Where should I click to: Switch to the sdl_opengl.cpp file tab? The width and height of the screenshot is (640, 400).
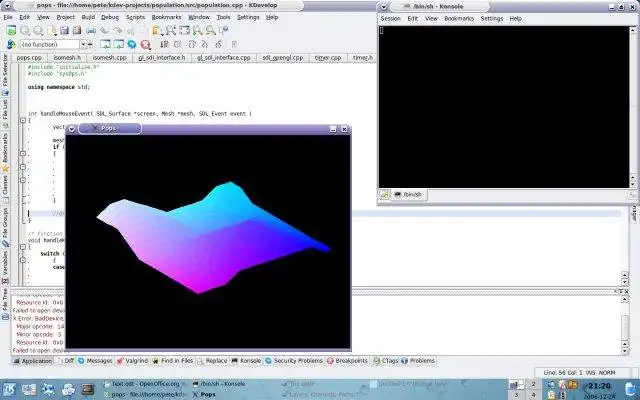[283, 58]
